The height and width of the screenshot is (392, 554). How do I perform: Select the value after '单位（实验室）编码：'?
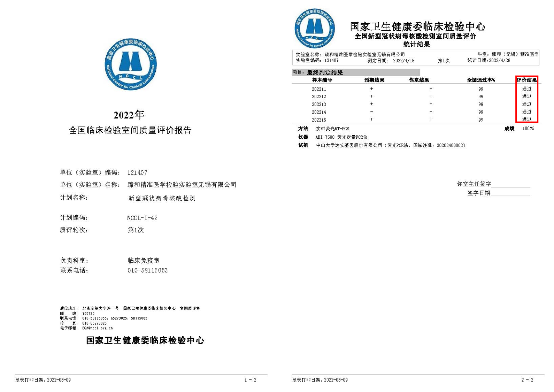(x=137, y=172)
